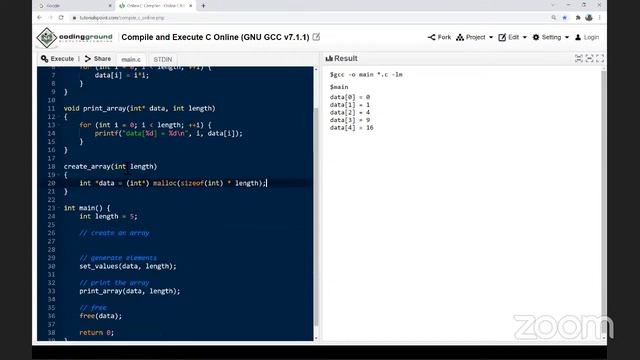The height and width of the screenshot is (360, 640).
Task: Click the '// create an array' comment
Action: [x=114, y=233]
